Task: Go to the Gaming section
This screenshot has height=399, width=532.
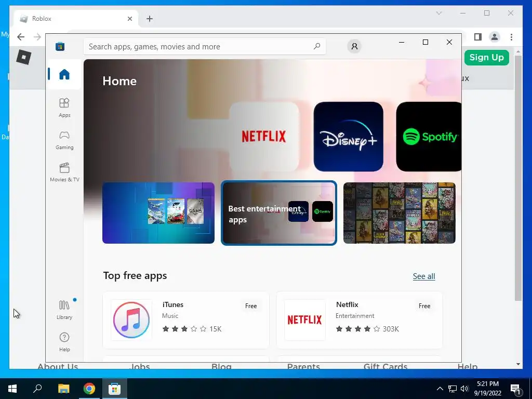Action: pos(64,140)
